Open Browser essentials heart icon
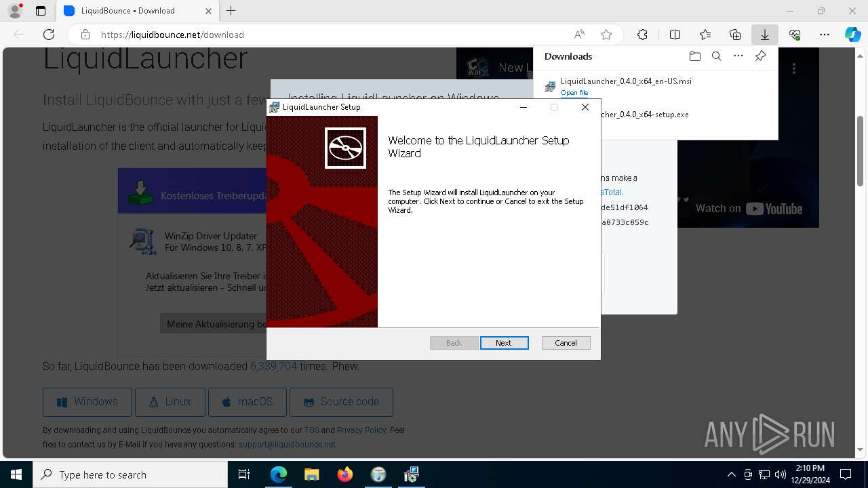Image resolution: width=868 pixels, height=488 pixels. pyautogui.click(x=795, y=35)
